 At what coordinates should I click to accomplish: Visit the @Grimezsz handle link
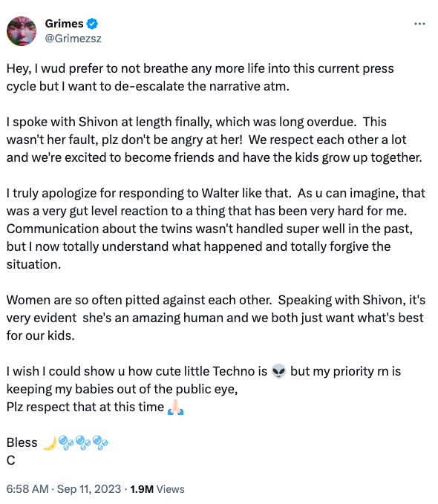coord(73,39)
